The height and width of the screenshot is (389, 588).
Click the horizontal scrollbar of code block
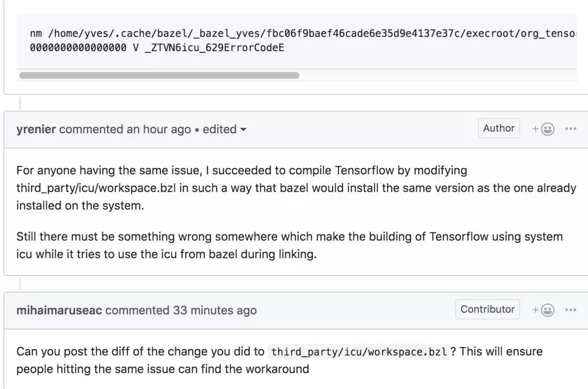(159, 75)
